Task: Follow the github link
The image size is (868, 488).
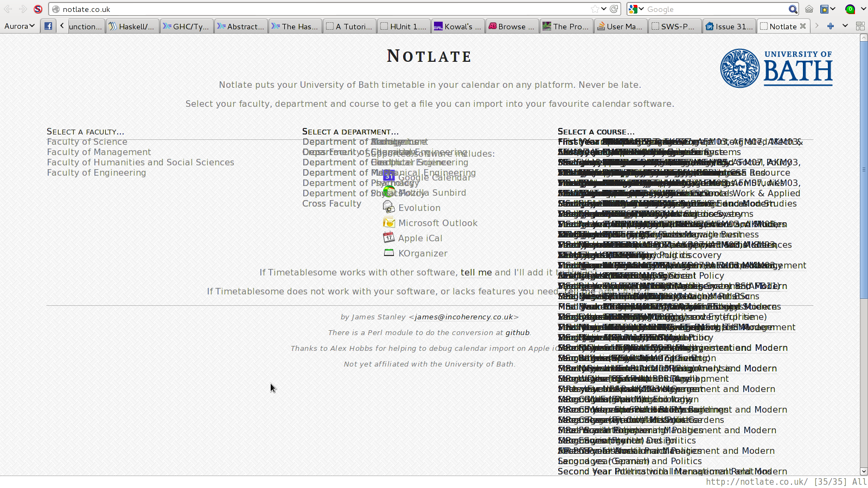Action: coord(517,332)
